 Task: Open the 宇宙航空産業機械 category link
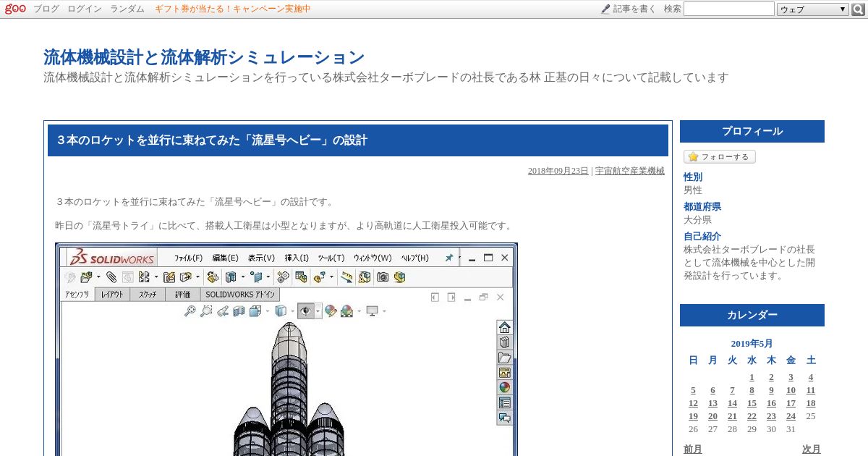[x=630, y=171]
